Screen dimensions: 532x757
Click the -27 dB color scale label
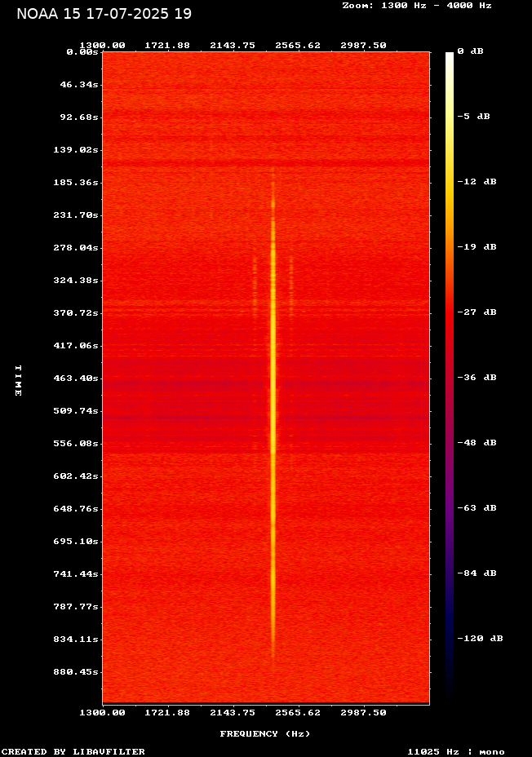[x=477, y=312]
